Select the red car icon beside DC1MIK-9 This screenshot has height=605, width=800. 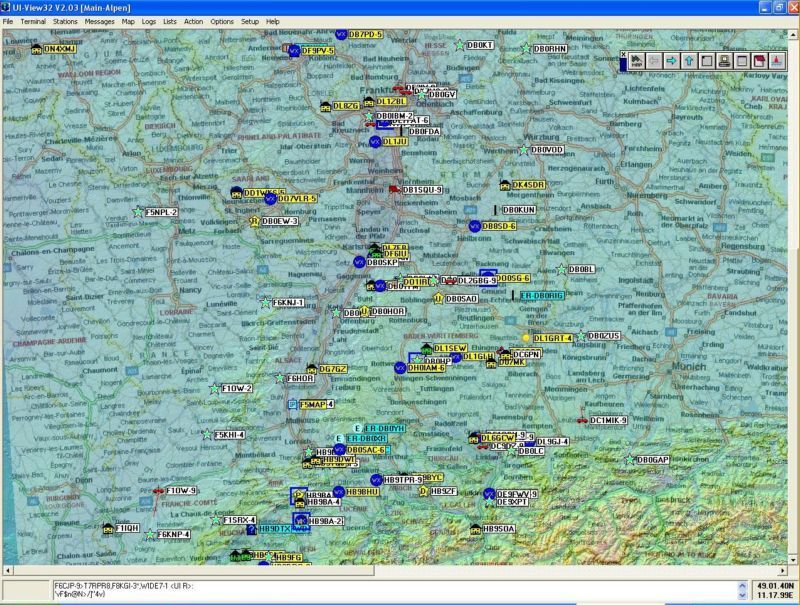[x=582, y=421]
